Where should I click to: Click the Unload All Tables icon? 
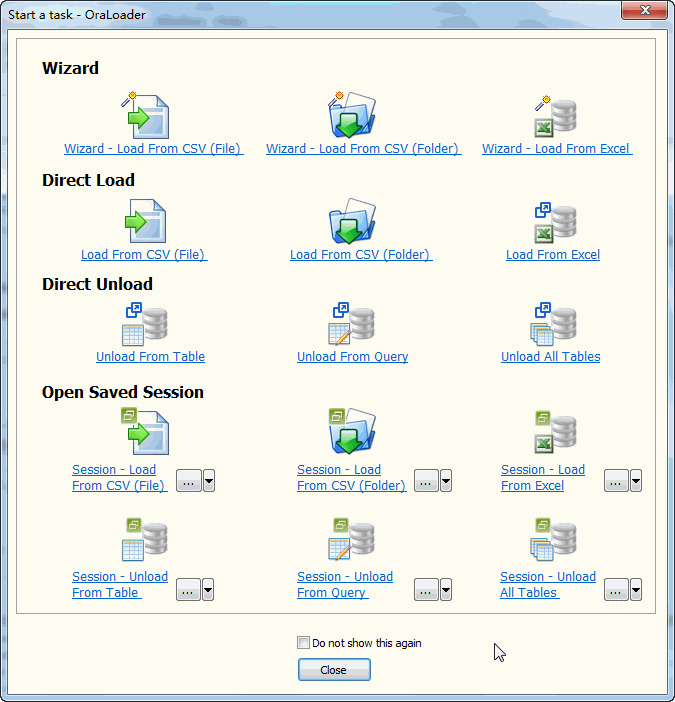pyautogui.click(x=554, y=324)
